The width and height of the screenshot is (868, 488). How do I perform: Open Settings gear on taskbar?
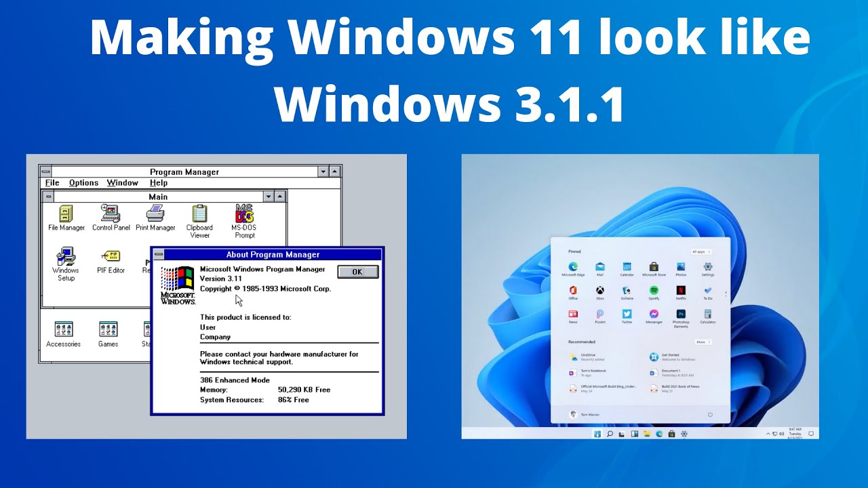point(684,434)
